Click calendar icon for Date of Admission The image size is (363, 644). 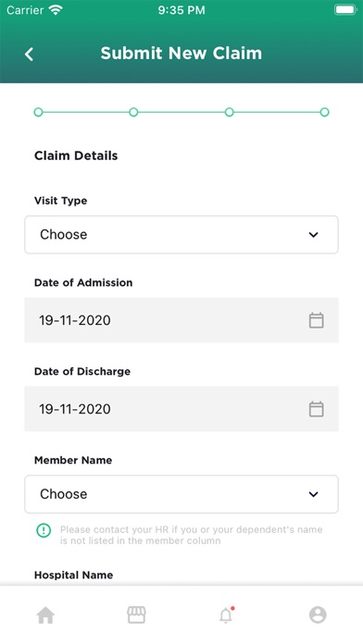point(316,320)
